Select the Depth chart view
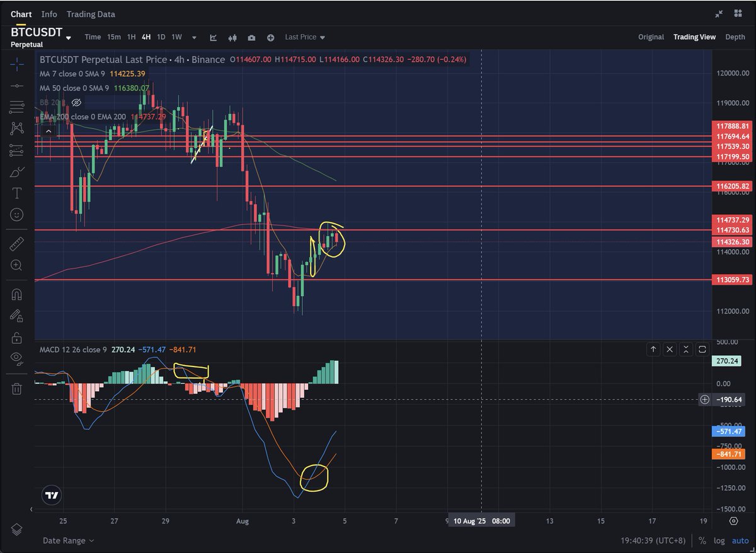756x553 pixels. 735,37
